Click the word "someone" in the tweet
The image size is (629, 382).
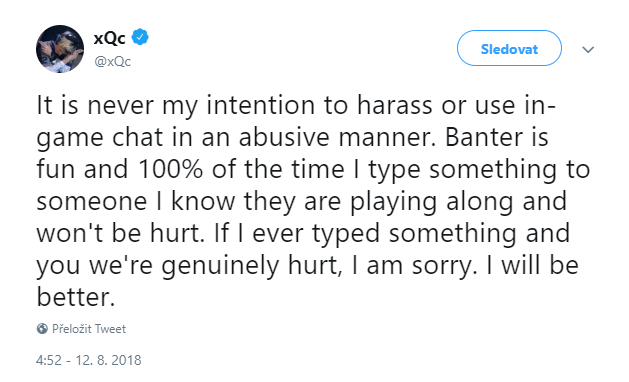click(92, 201)
